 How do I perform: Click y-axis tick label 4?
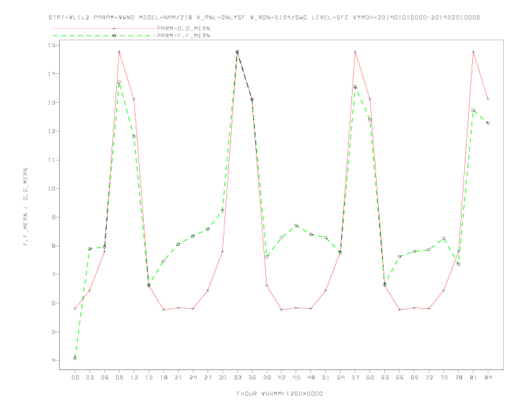coord(54,360)
